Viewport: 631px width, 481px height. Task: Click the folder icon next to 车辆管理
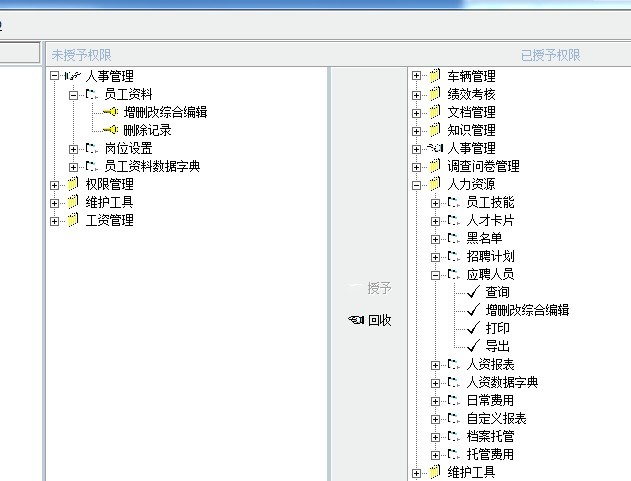click(434, 76)
